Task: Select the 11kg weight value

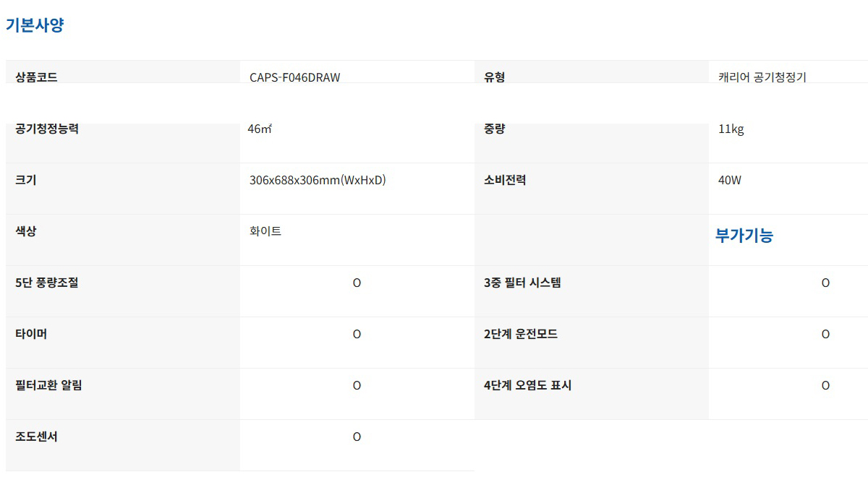Action: click(731, 129)
